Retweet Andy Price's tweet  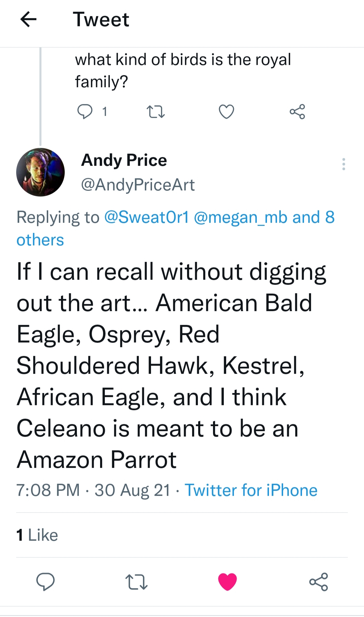136,582
